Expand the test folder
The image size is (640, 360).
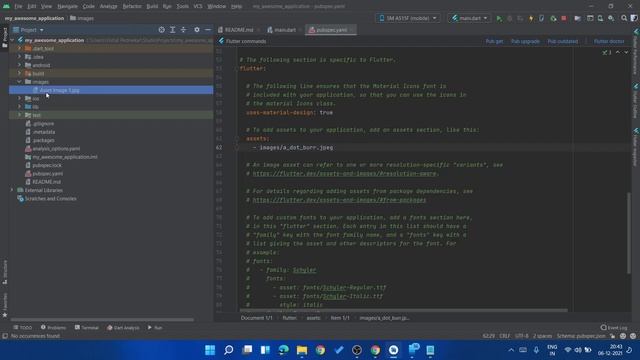(19, 115)
